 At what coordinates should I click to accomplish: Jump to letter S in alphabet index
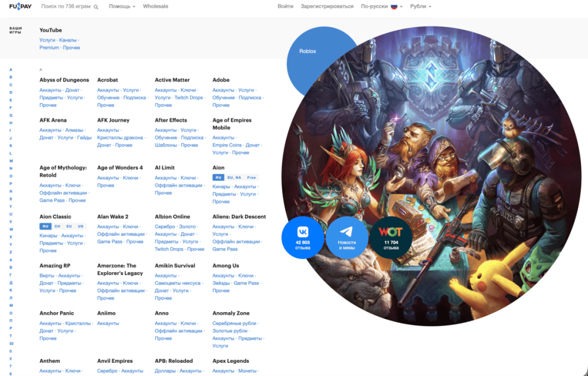(10, 199)
